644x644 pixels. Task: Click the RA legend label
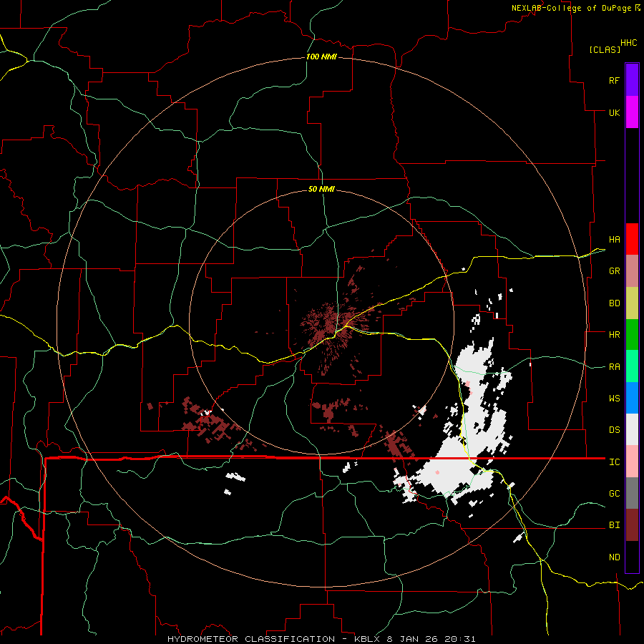[614, 367]
